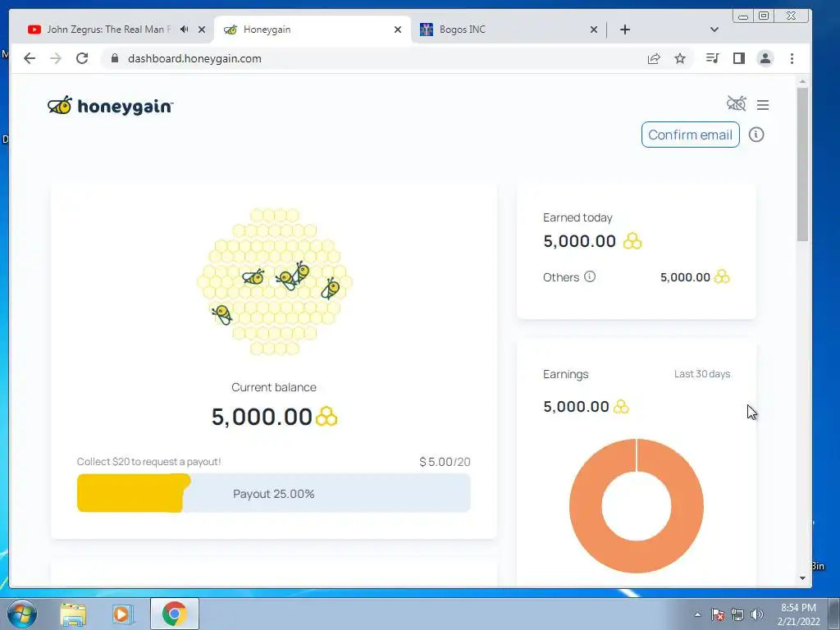The height and width of the screenshot is (630, 840).
Task: Click the browser forward arrow
Action: (x=56, y=58)
